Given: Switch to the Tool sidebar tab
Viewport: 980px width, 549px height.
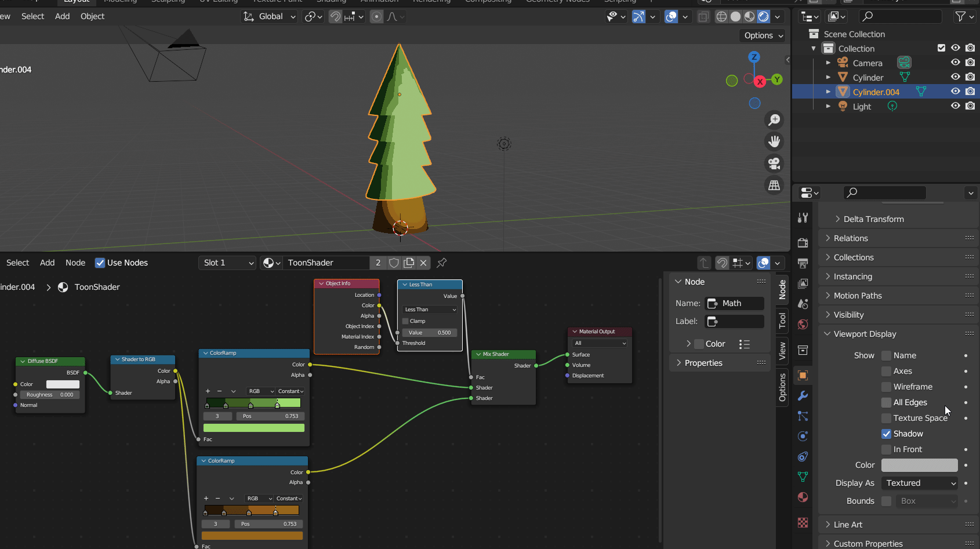Looking at the screenshot, I should click(x=782, y=321).
